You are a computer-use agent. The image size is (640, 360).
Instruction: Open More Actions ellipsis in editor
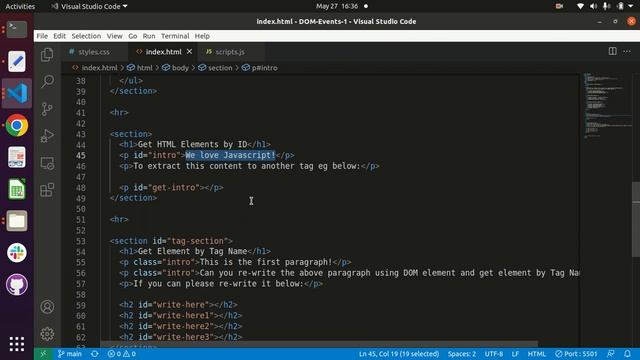click(x=627, y=51)
